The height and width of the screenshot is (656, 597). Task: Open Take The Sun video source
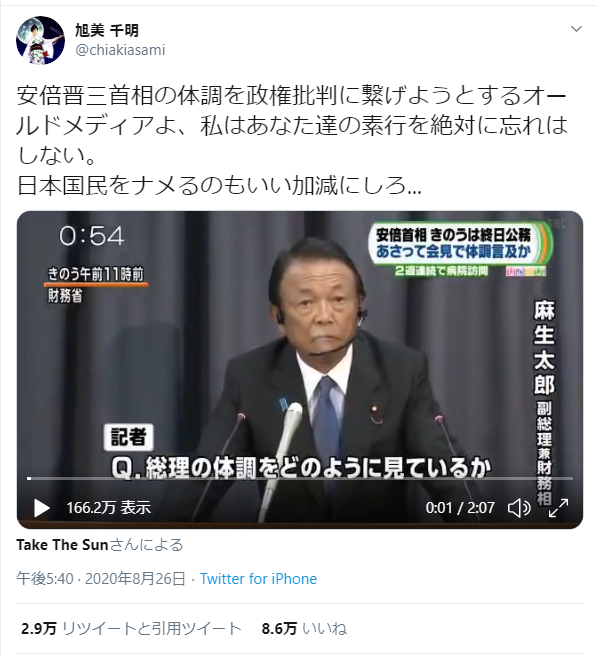[x=62, y=545]
